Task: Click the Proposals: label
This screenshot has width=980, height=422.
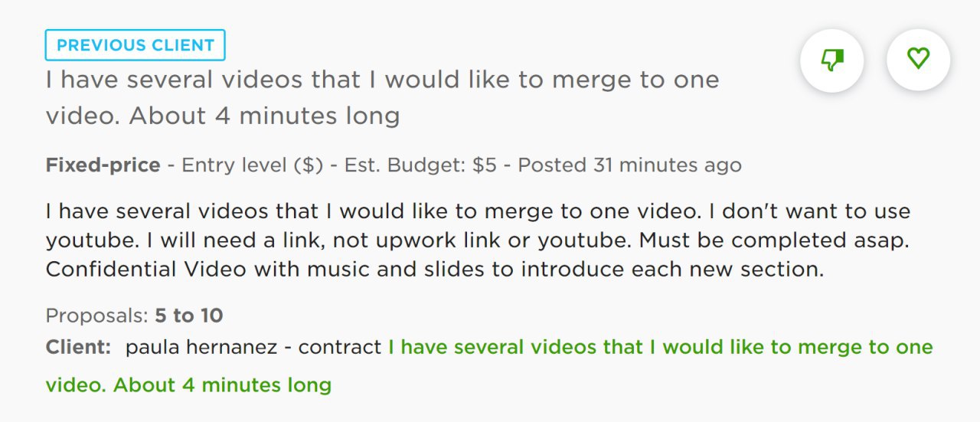Action: 96,316
